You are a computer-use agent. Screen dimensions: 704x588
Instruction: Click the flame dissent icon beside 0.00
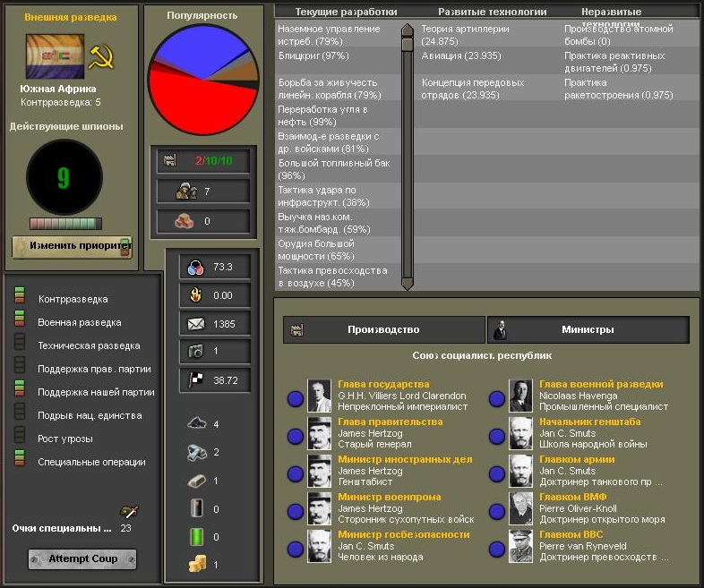coord(196,295)
